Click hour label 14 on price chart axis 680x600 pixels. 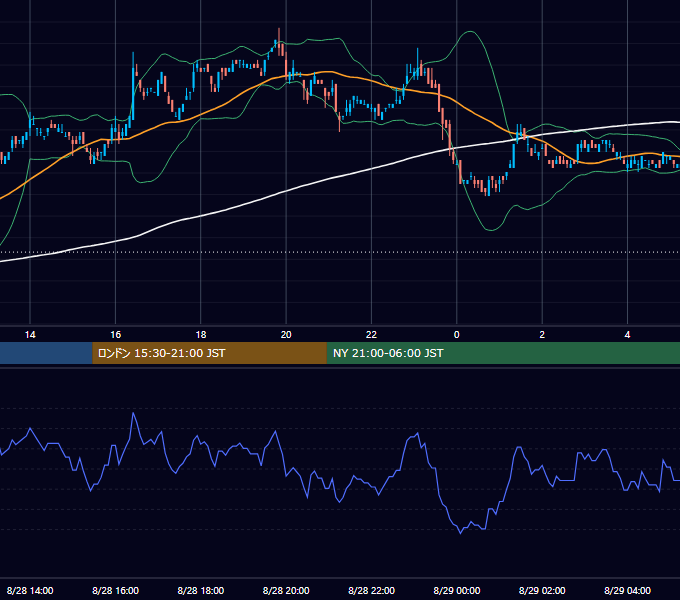coord(30,335)
